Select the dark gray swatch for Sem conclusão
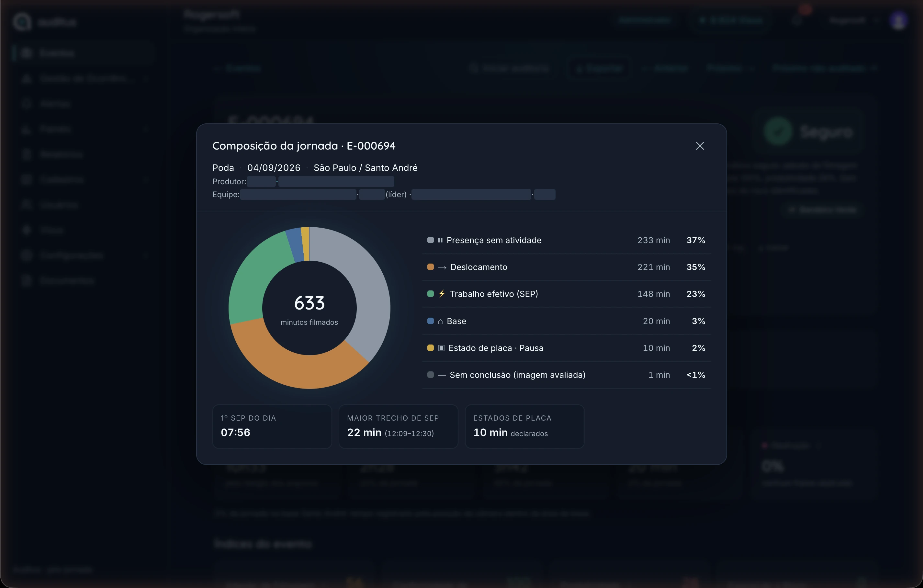 [x=431, y=375]
